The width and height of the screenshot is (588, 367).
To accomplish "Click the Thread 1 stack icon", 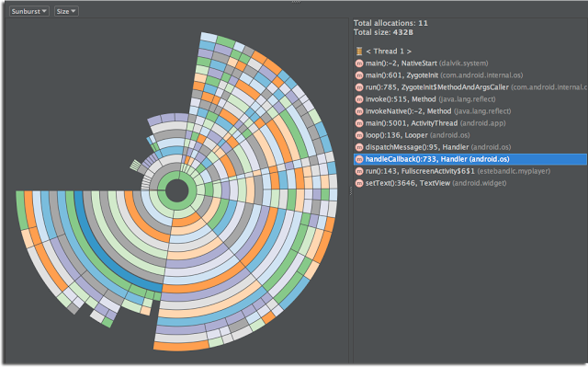I will (x=359, y=51).
